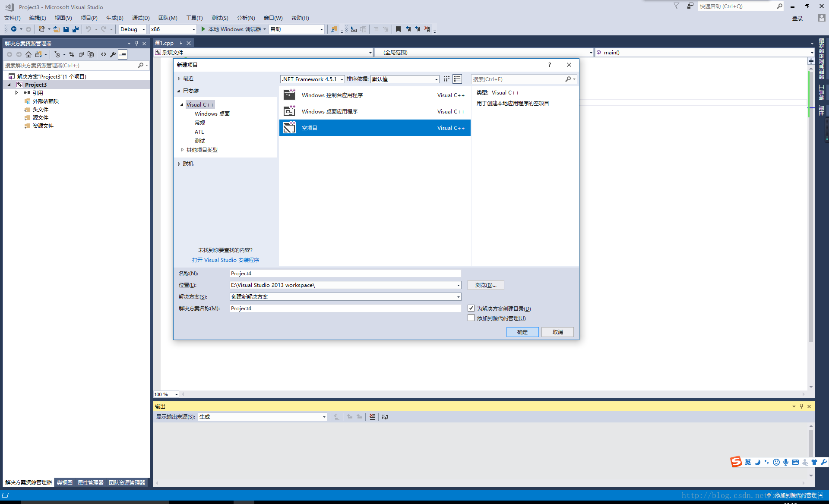Toggle the Preview Selected Items icon in Solution Explorer
The height and width of the screenshot is (504, 829).
[x=123, y=54]
